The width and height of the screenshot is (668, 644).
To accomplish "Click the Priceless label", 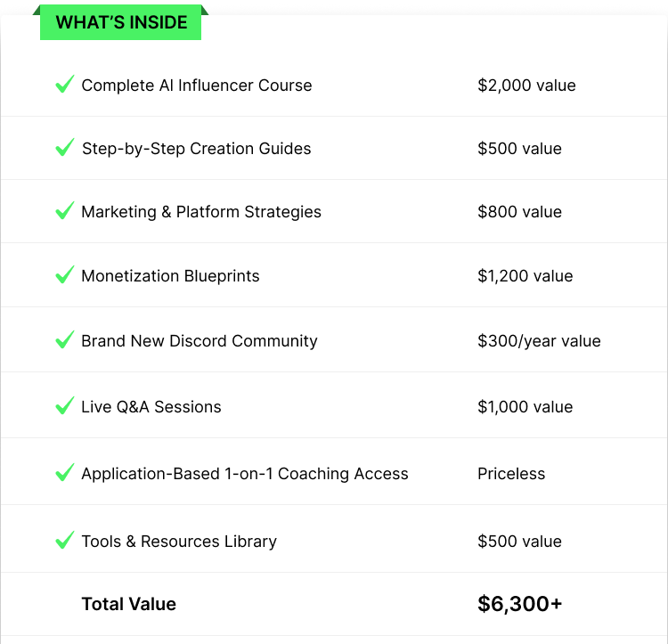I will coord(511,474).
